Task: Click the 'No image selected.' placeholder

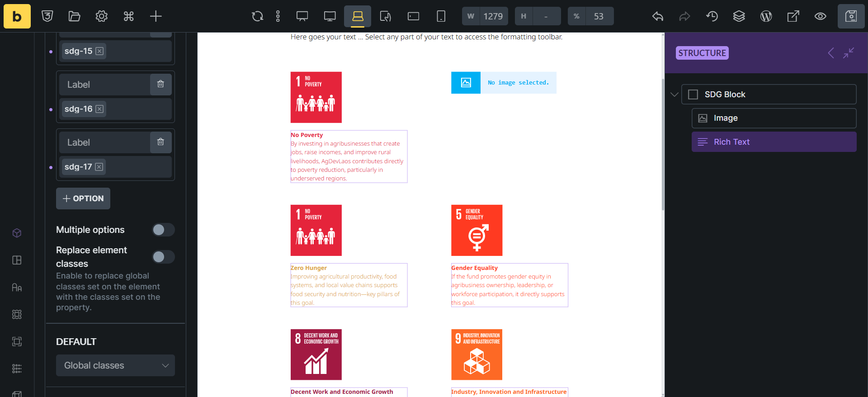Action: [x=504, y=83]
